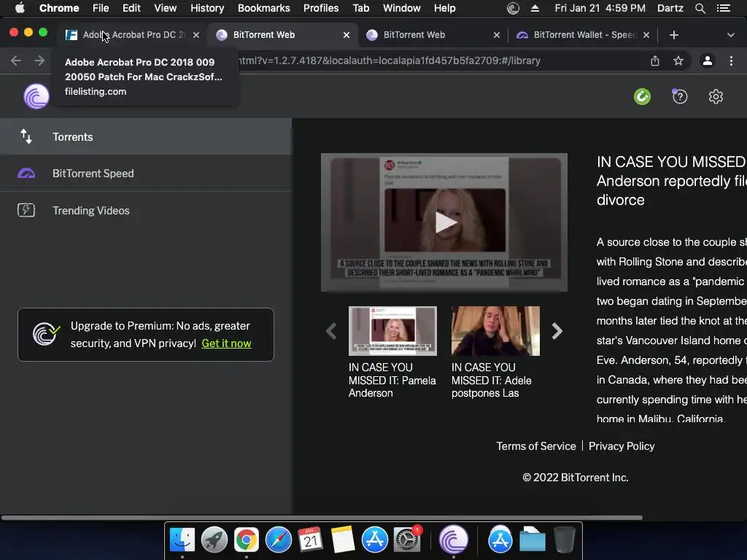
Task: Open Calendar from the dock
Action: pyautogui.click(x=310, y=540)
